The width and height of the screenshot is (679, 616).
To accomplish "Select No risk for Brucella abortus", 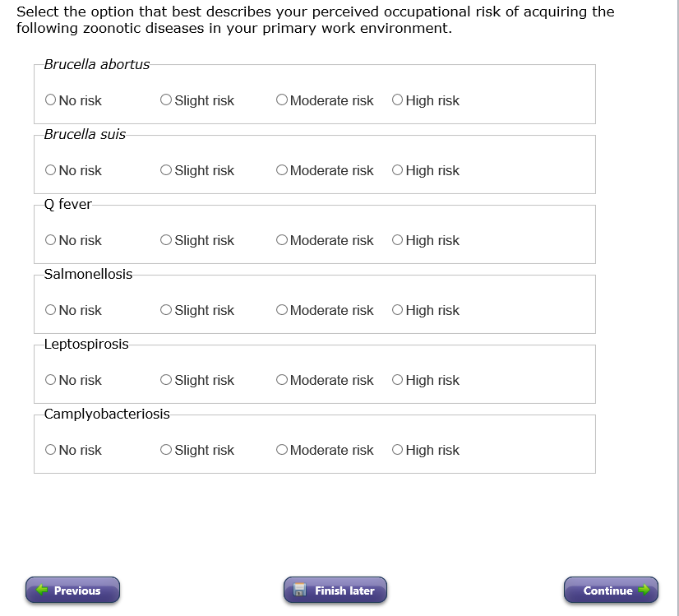I will coord(51,100).
